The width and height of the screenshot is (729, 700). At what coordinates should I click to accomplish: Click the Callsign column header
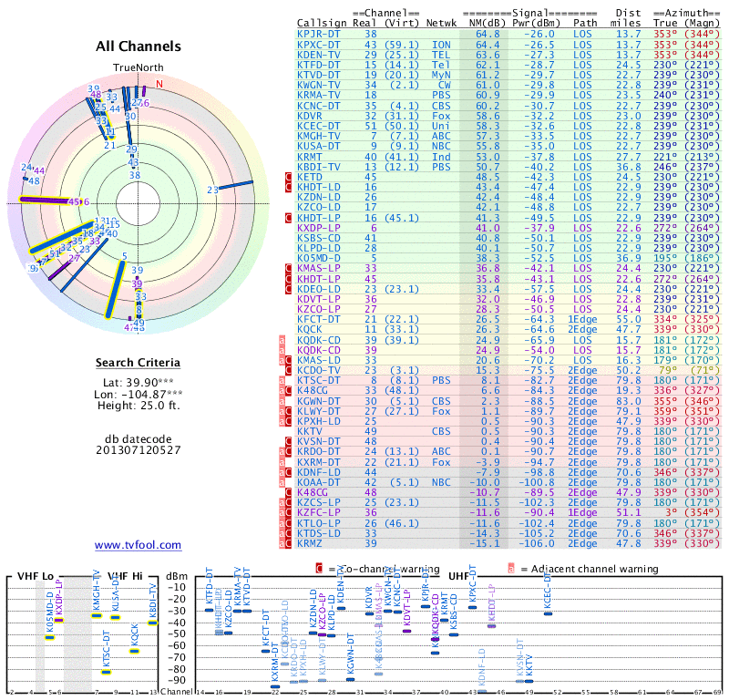[322, 22]
